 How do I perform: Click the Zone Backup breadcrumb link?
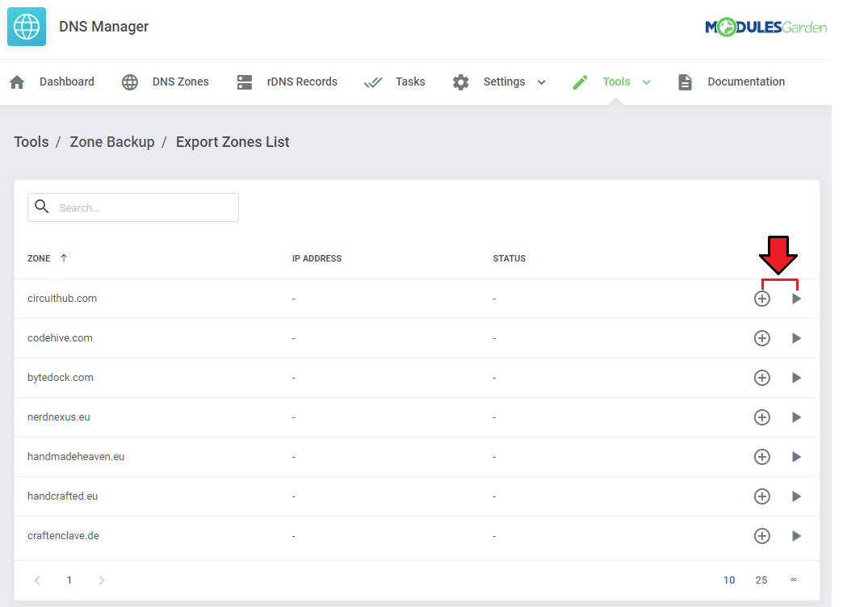click(112, 142)
